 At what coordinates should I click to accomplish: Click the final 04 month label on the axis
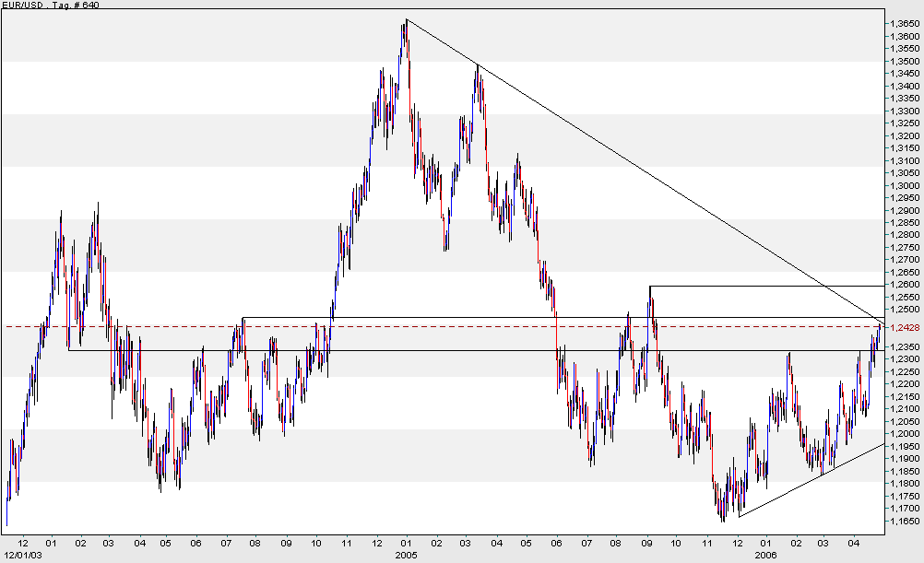[x=856, y=544]
